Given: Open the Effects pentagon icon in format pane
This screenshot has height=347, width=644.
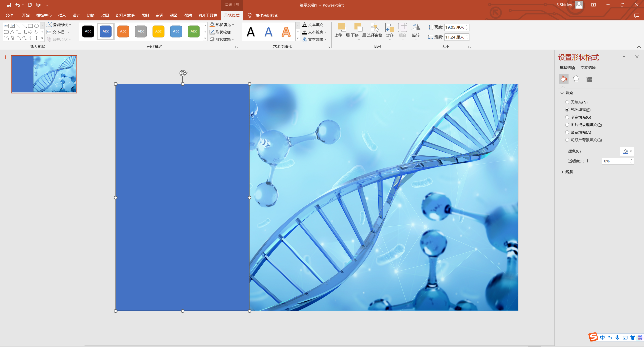Looking at the screenshot, I should pos(576,79).
